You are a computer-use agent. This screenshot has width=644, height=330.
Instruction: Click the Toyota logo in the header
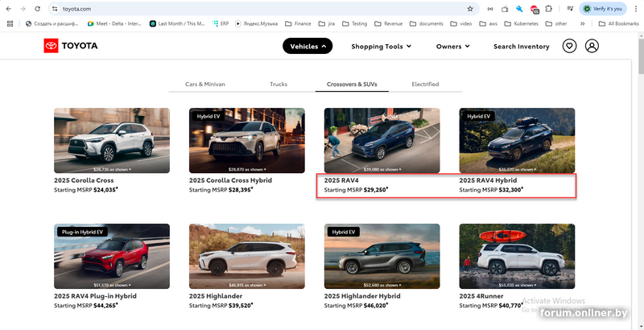point(71,46)
